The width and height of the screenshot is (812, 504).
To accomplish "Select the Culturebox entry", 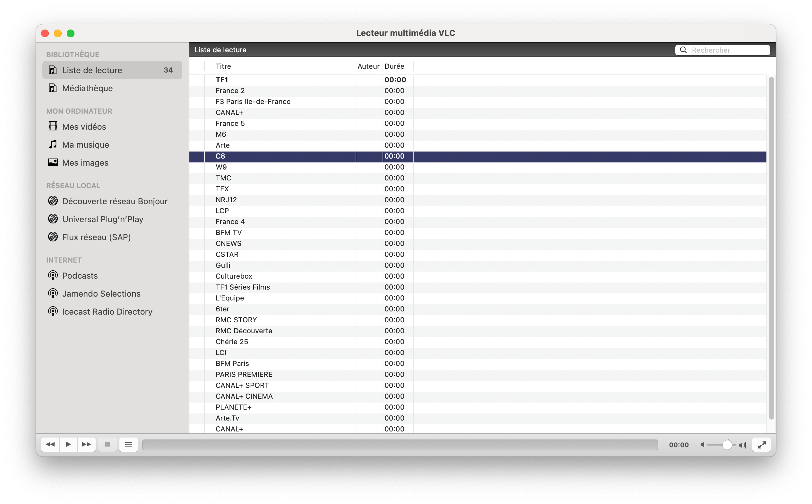I will tap(478, 276).
